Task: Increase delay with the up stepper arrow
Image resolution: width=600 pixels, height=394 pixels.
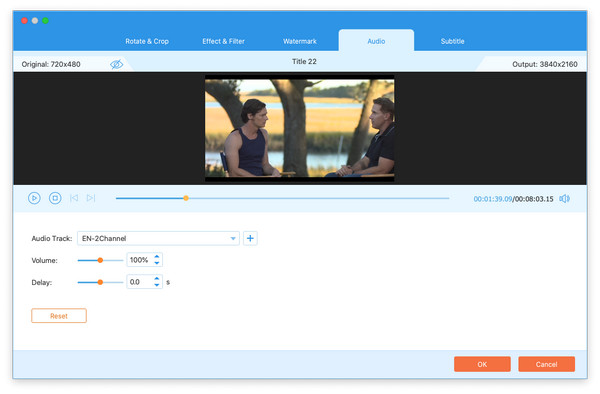Action: [157, 279]
